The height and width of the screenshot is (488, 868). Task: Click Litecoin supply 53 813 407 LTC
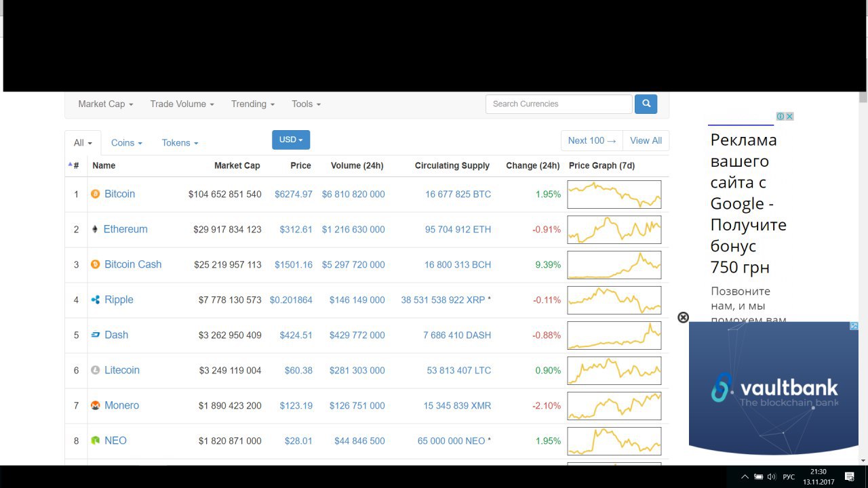coord(459,370)
